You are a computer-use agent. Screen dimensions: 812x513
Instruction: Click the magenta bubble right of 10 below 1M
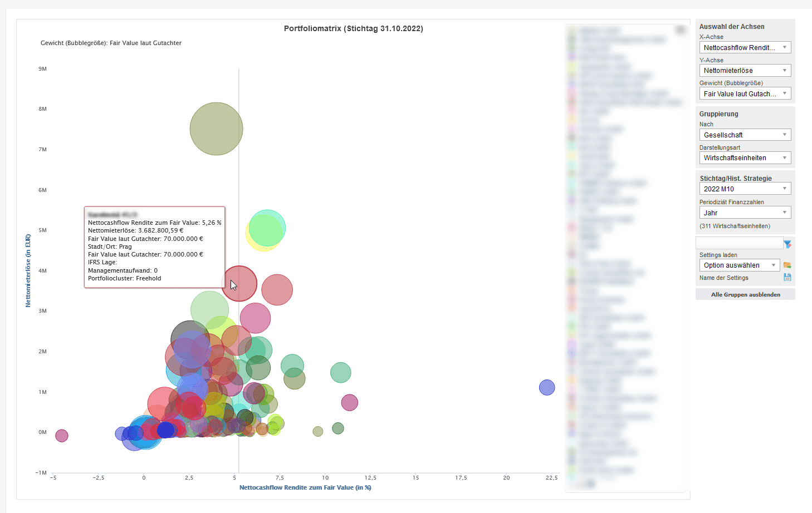click(349, 402)
